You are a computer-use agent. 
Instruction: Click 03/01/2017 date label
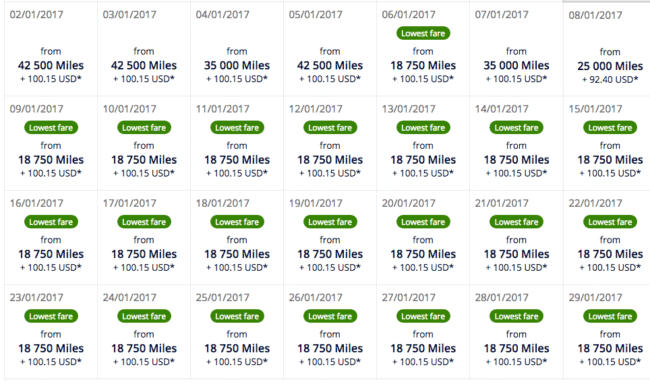point(129,15)
